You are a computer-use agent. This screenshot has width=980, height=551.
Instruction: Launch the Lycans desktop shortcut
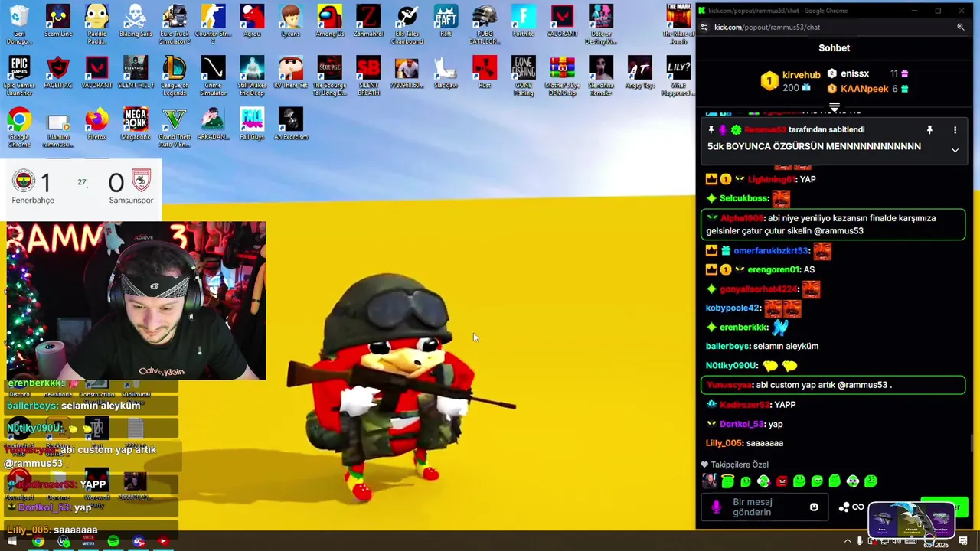coord(290,21)
